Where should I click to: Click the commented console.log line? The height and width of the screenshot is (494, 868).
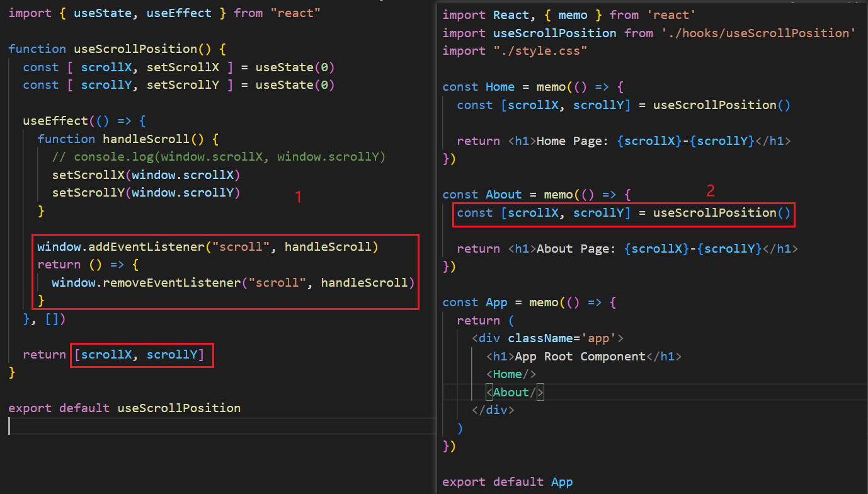[x=219, y=156]
